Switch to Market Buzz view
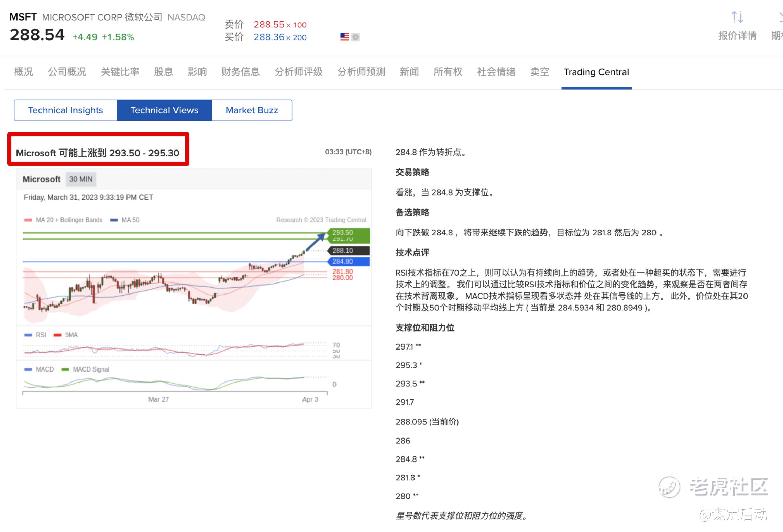This screenshot has height=532, width=783. pos(252,110)
